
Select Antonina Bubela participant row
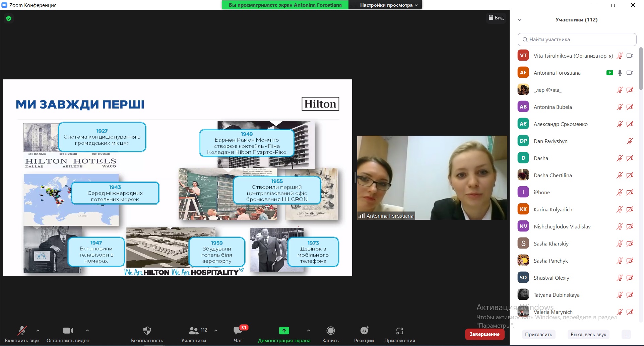(576, 107)
